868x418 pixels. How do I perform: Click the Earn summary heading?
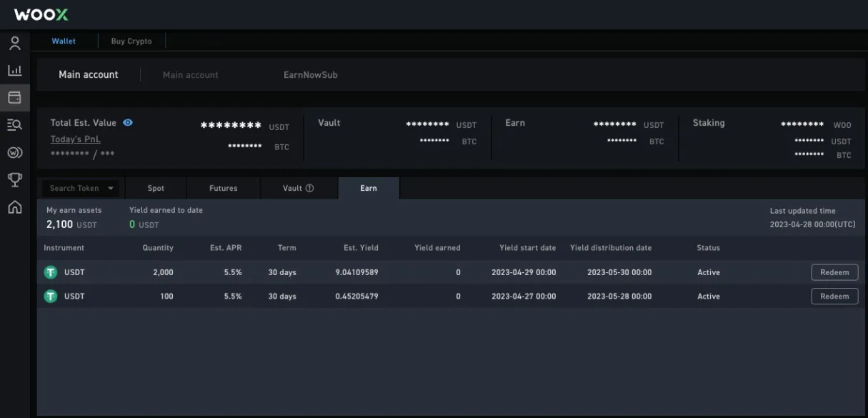coord(515,123)
